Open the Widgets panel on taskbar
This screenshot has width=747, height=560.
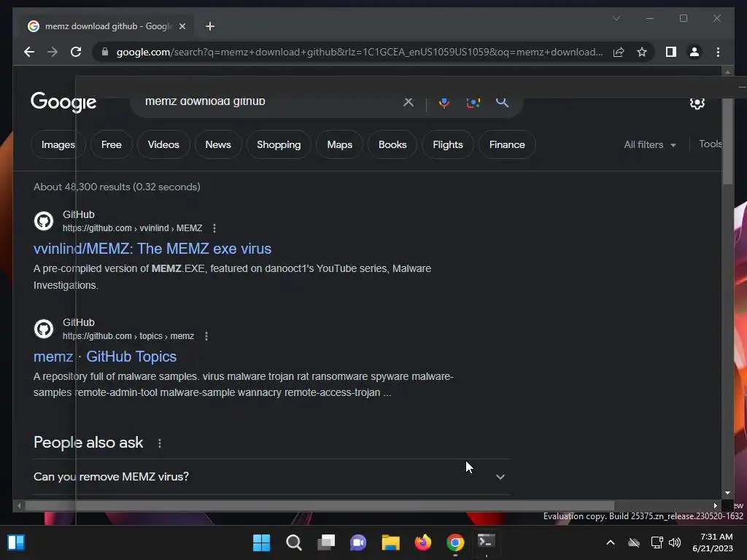pyautogui.click(x=16, y=542)
